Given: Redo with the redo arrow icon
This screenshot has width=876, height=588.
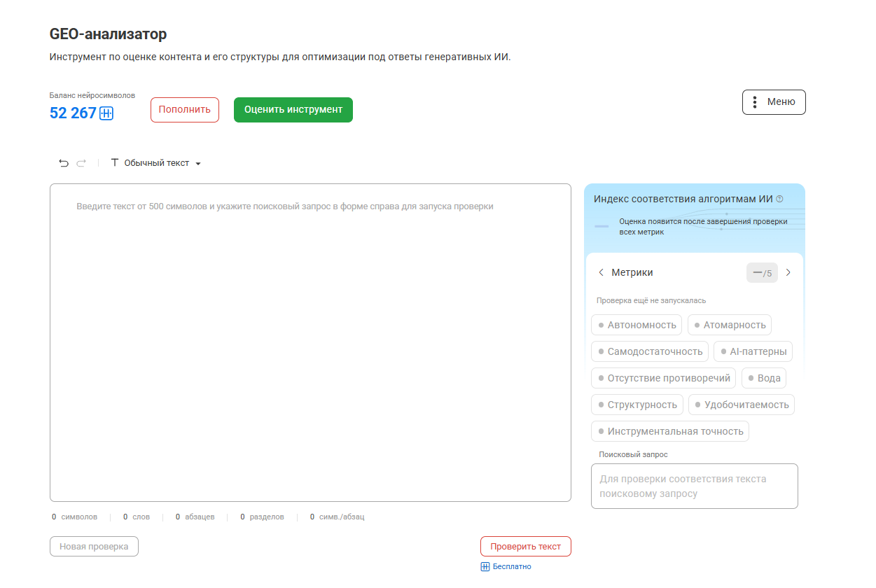Looking at the screenshot, I should [81, 163].
